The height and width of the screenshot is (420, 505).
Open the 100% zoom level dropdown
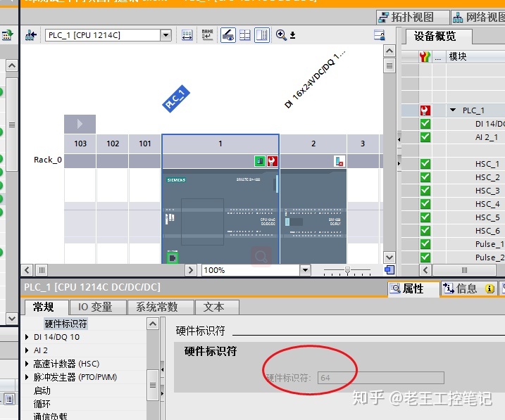pos(305,270)
